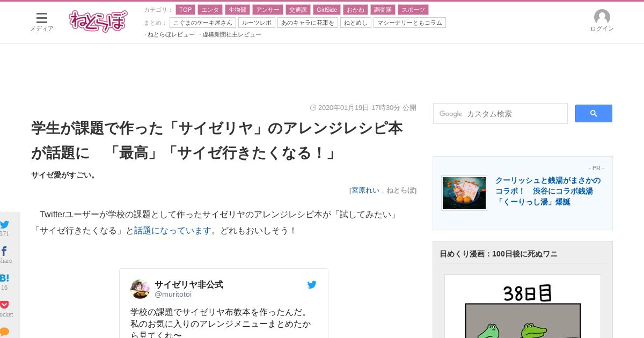This screenshot has height=338, width=644.
Task: Open マシーナリーとも コラム collection
Action: (409, 23)
